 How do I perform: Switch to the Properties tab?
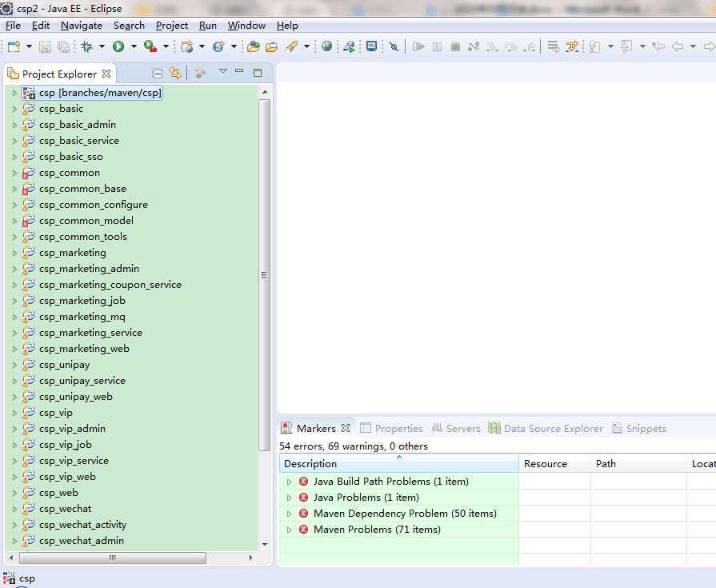pos(391,428)
